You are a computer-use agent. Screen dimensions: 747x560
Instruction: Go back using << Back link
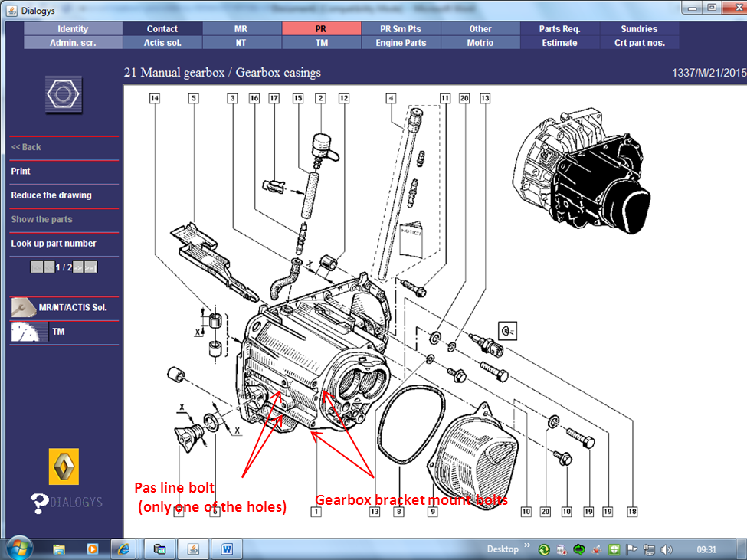(26, 147)
